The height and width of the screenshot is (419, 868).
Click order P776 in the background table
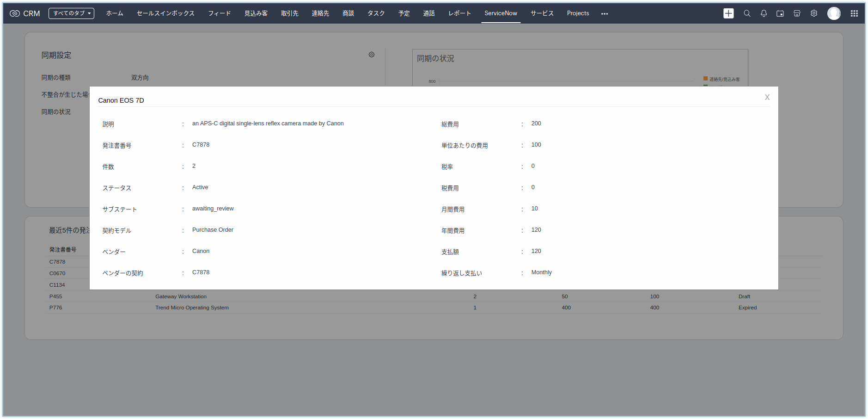pos(55,308)
